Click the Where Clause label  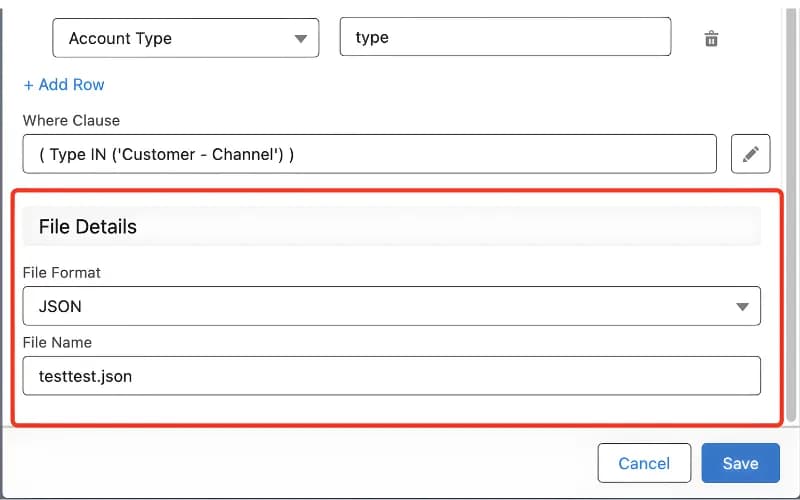click(71, 120)
